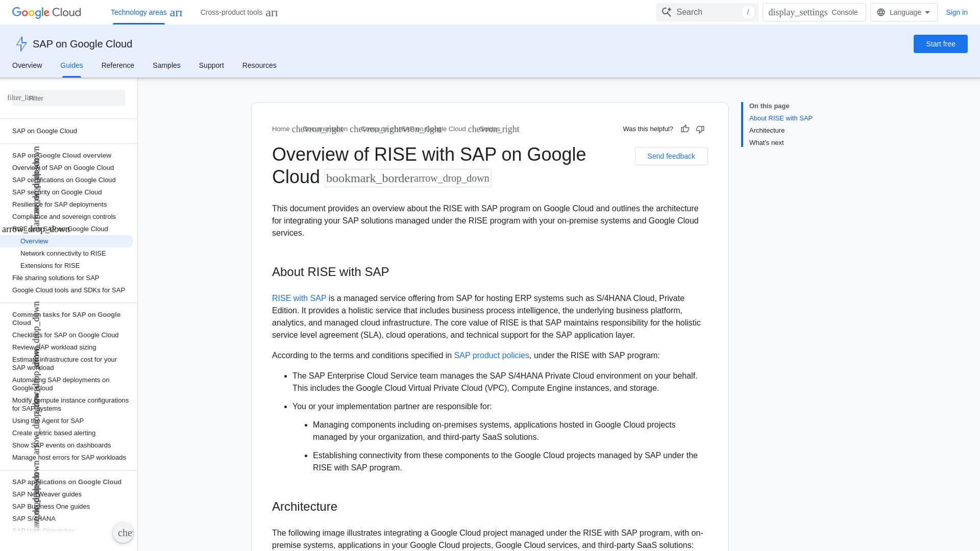Jump to Architecture in On this page

coord(767,131)
